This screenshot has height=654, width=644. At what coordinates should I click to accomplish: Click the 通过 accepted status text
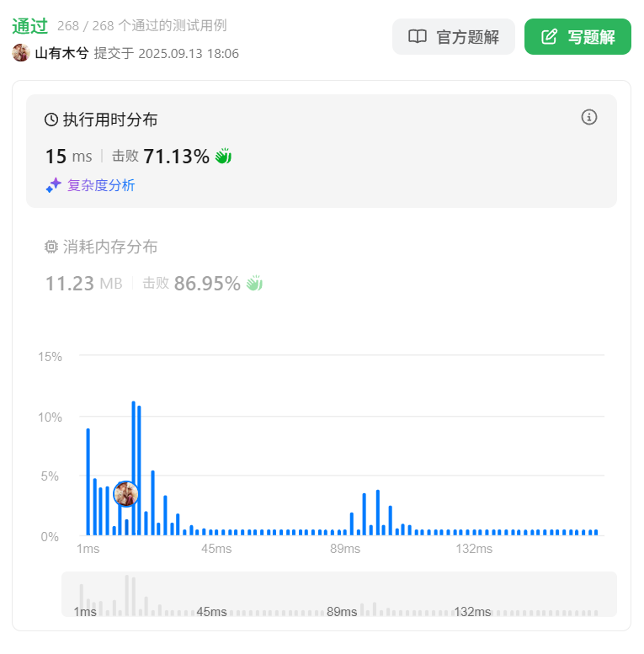(30, 26)
